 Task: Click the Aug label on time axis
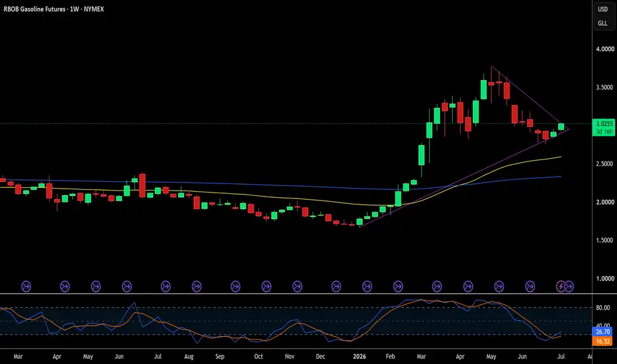point(189,357)
